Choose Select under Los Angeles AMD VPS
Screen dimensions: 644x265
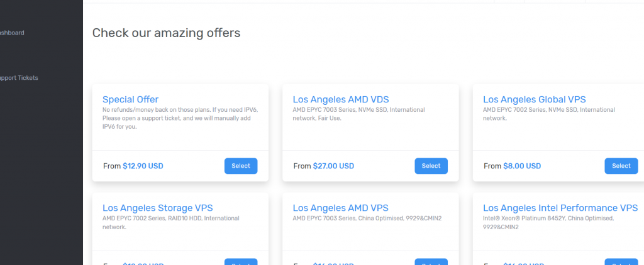coord(431,262)
